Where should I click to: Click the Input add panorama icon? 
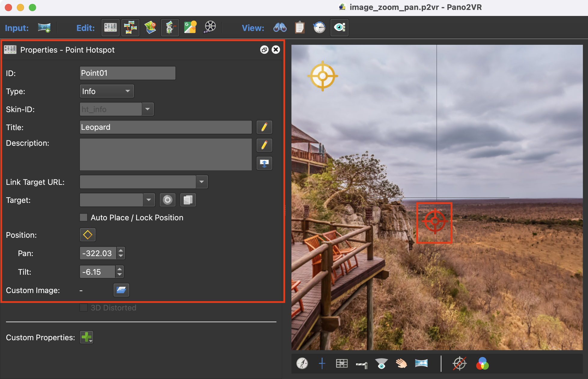(x=44, y=28)
